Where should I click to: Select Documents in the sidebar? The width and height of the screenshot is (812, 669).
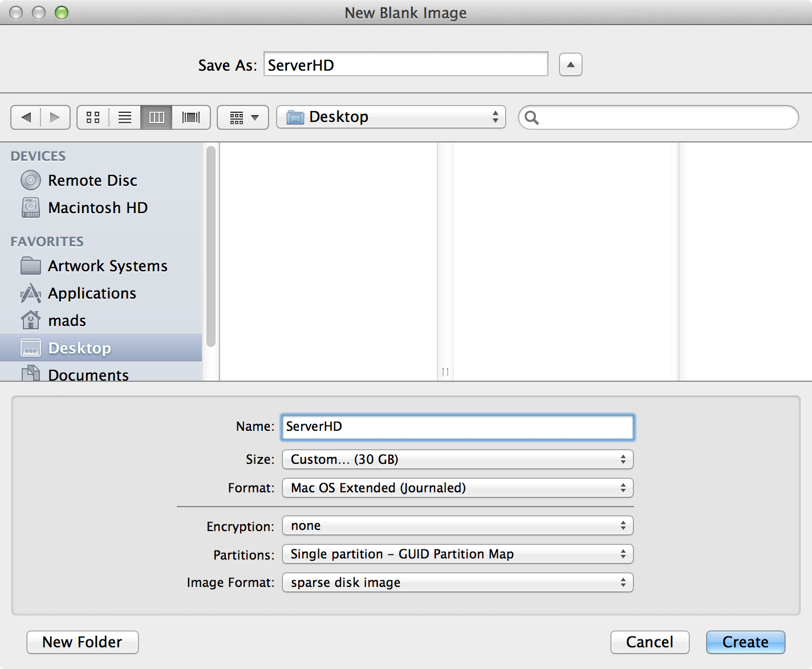coord(88,374)
